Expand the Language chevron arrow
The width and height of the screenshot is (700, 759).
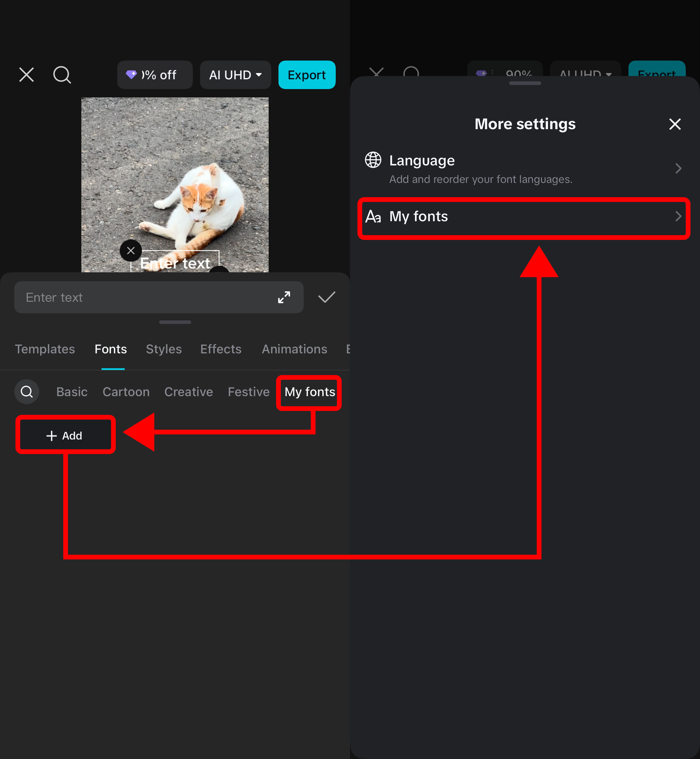point(678,168)
